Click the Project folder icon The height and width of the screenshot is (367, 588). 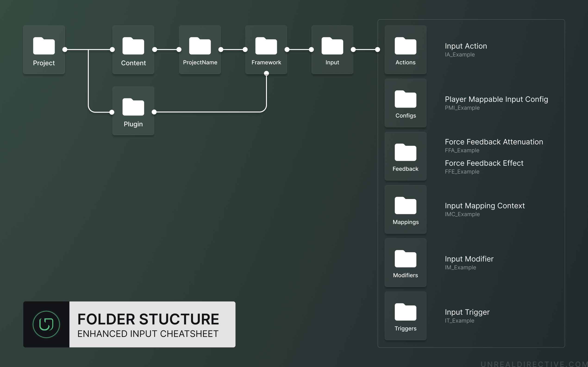tap(44, 46)
